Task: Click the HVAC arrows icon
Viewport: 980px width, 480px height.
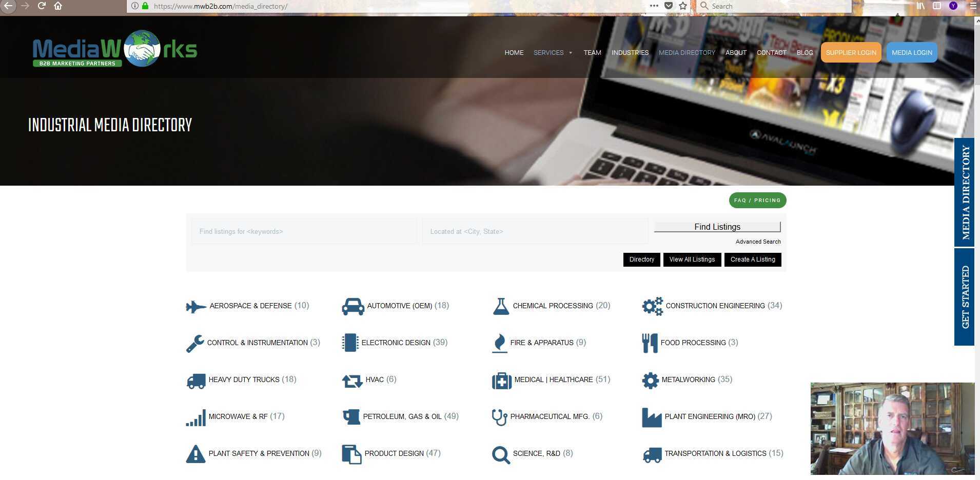Action: point(352,381)
